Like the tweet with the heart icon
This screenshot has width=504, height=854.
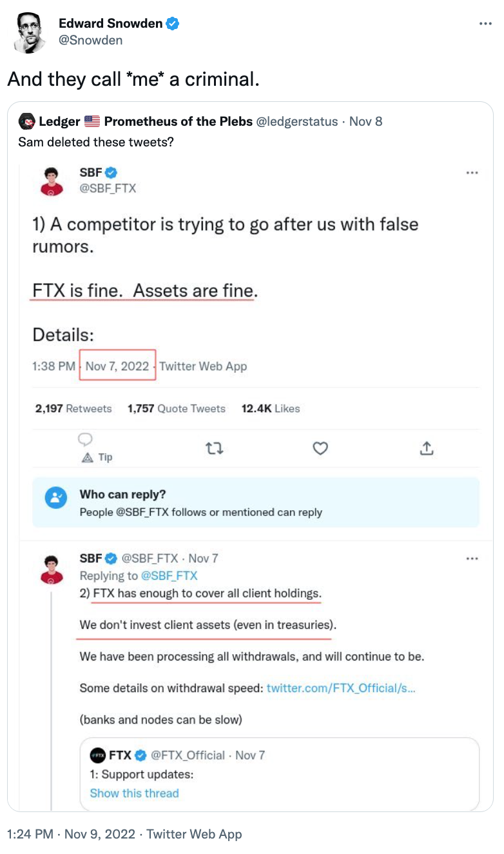click(320, 448)
